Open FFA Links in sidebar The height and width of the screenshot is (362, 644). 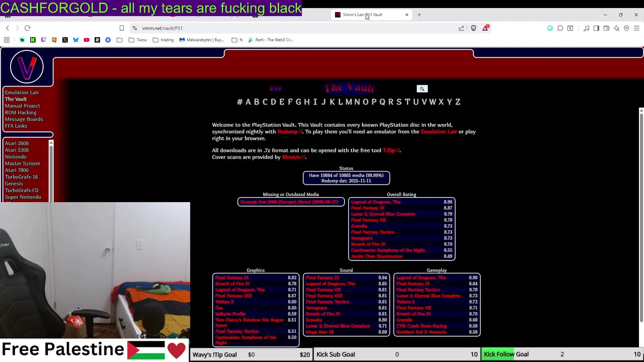[16, 126]
